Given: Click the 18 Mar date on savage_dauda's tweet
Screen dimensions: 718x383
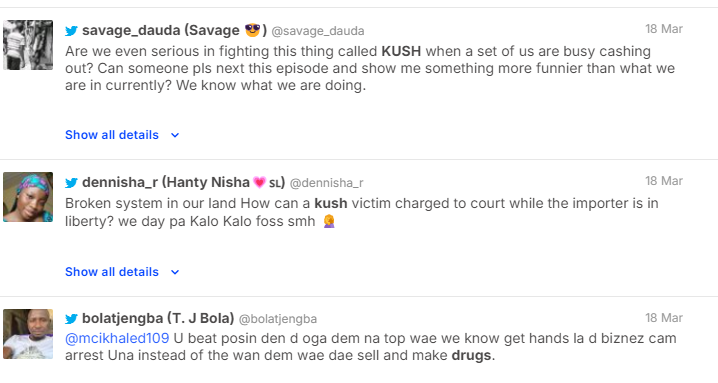Looking at the screenshot, I should (x=664, y=29).
